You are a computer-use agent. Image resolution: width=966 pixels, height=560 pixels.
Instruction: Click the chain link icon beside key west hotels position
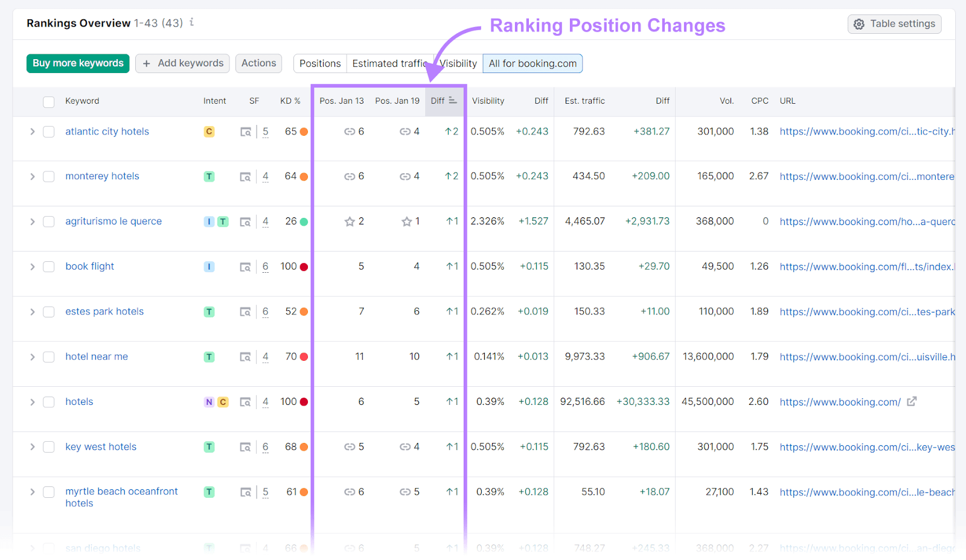pos(349,447)
